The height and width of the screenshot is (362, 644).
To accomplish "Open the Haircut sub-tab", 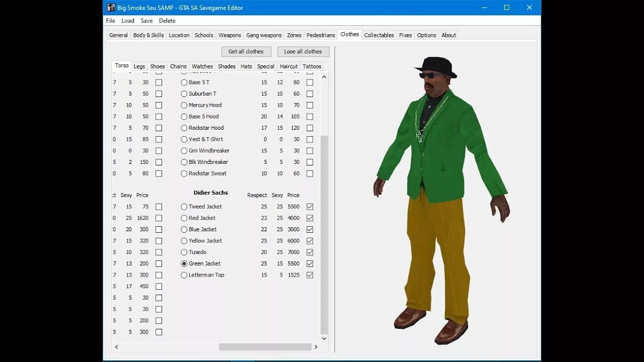I will (289, 66).
